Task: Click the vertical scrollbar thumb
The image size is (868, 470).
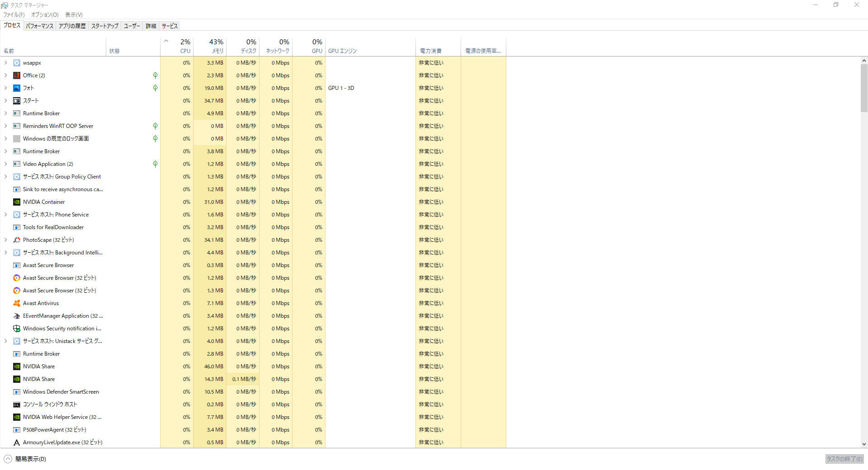Action: 864,88
